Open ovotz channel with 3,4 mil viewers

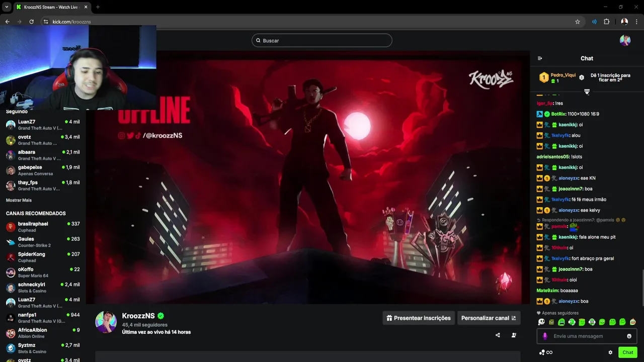(43, 140)
